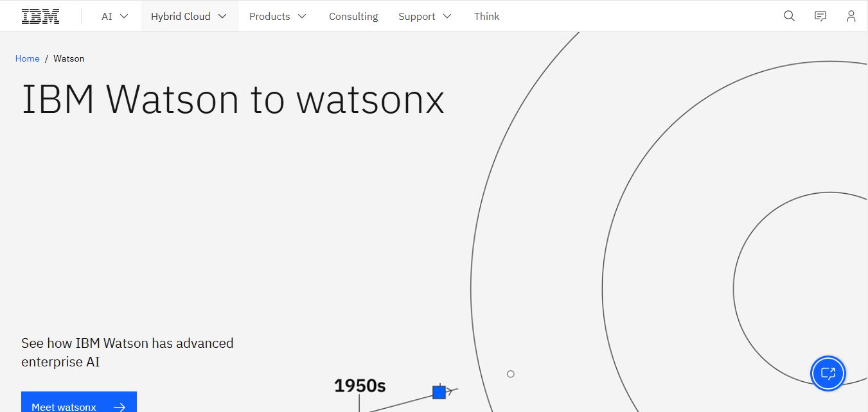Click the Meet watsonx button
868x412 pixels.
pos(79,402)
